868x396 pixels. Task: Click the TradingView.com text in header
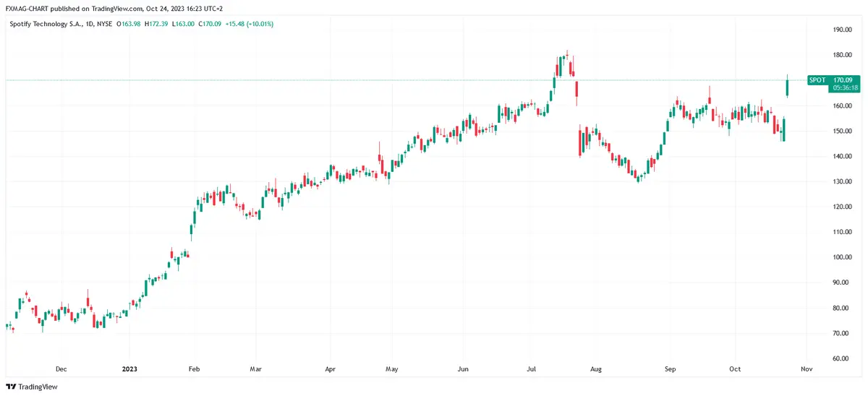117,9
